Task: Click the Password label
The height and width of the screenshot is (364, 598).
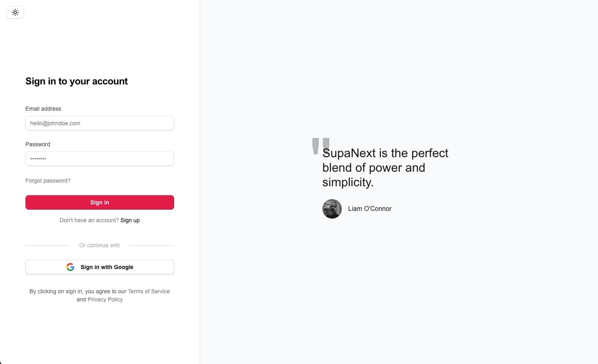Action: click(38, 144)
